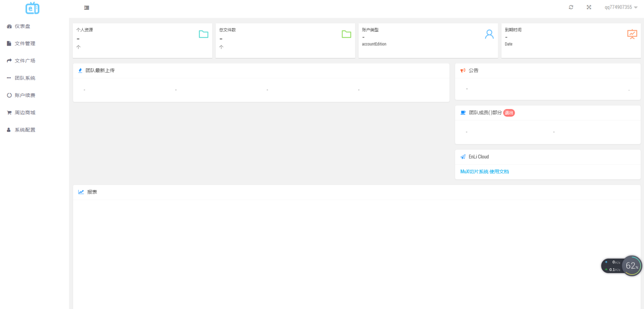This screenshot has width=644, height=309.
Task: Click the 62% floating speed monitor widget
Action: coord(631,266)
